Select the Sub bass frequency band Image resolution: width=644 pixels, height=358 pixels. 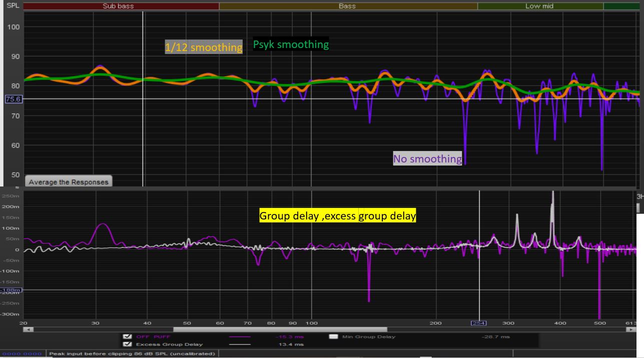pos(118,6)
